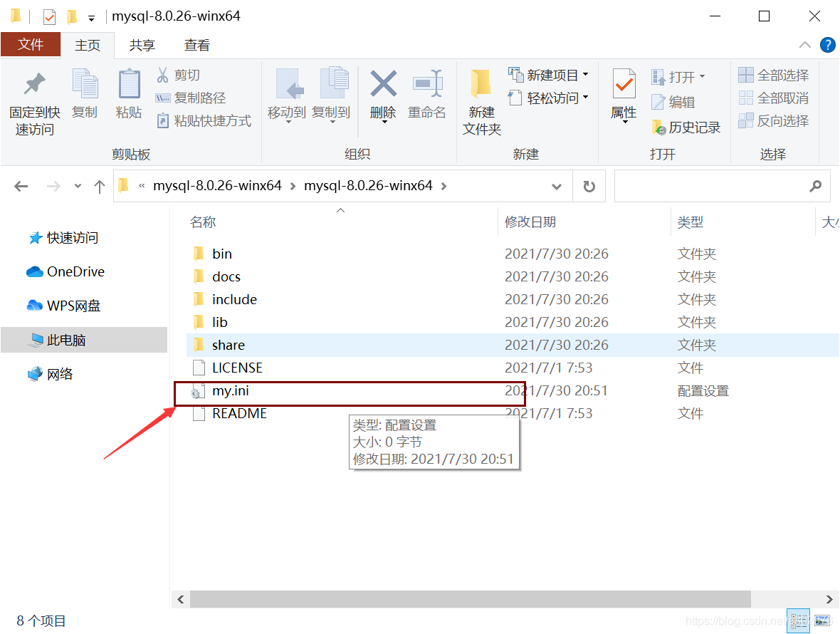Click 反向选择 to invert selection
840x634 pixels.
[774, 121]
